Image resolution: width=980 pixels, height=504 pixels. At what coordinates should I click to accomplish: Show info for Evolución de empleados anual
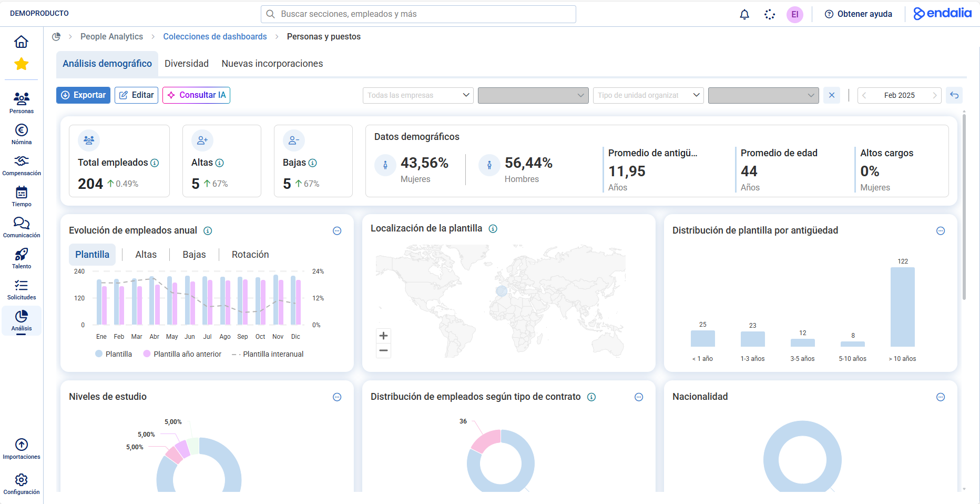pos(208,230)
